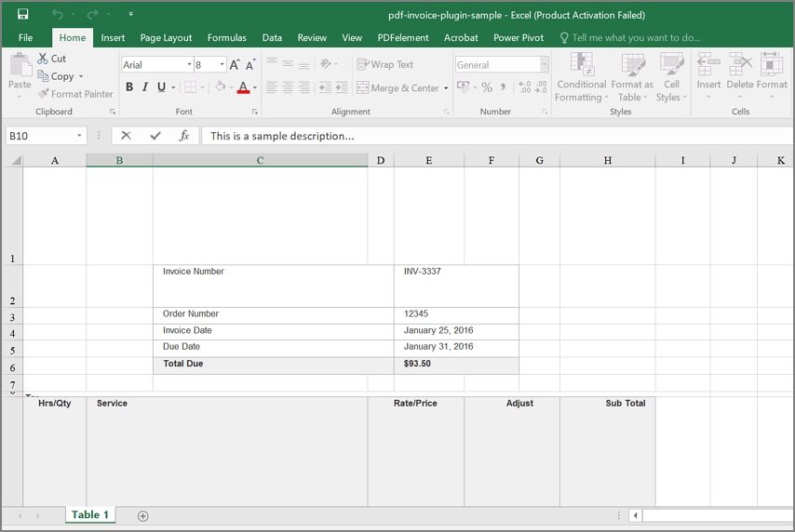Open the File menu
This screenshot has height=532, width=795.
pyautogui.click(x=25, y=37)
